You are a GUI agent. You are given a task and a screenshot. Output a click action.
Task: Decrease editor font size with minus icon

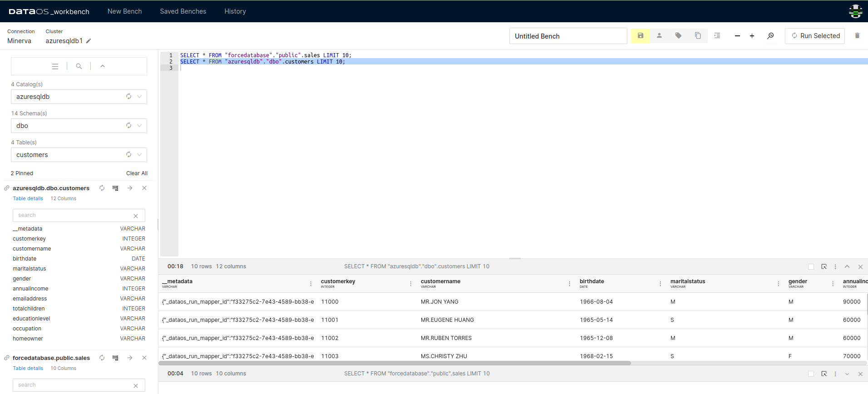(x=737, y=36)
